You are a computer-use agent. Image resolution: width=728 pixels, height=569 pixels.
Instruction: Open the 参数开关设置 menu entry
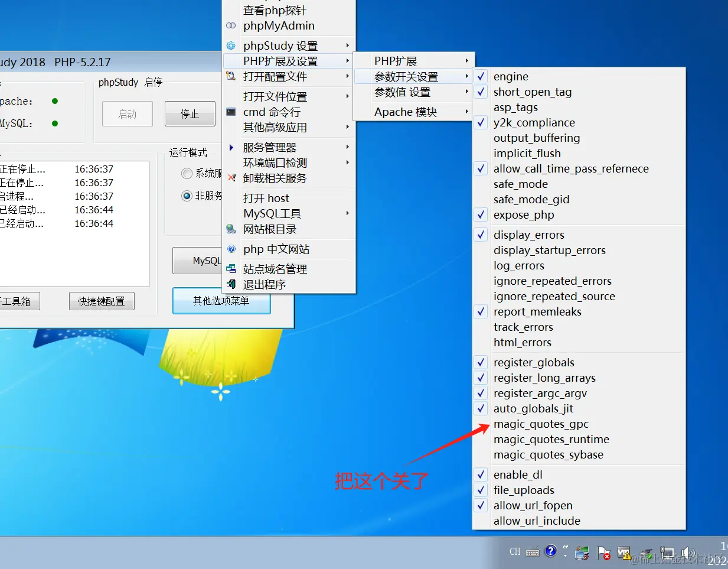pos(413,76)
